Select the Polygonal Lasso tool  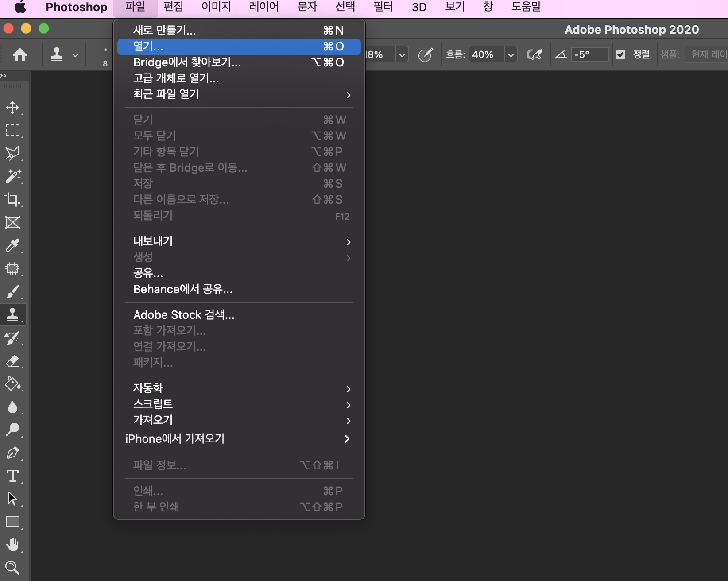tap(12, 153)
